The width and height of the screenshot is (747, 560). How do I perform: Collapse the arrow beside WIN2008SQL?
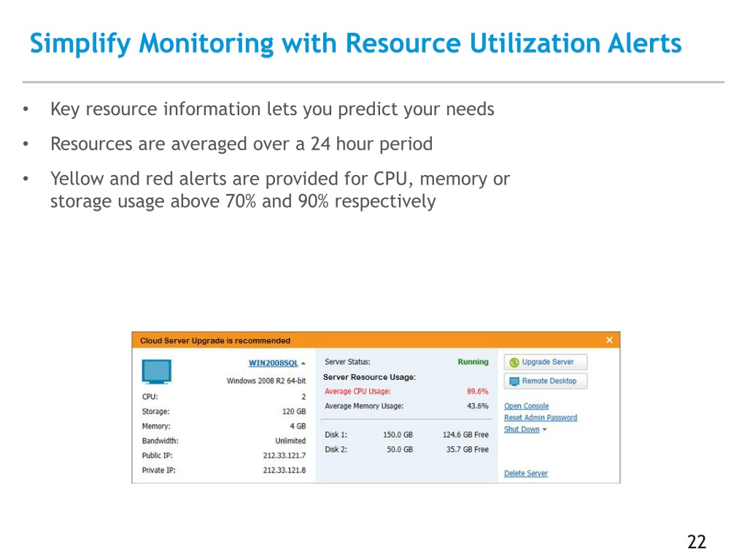(x=303, y=363)
